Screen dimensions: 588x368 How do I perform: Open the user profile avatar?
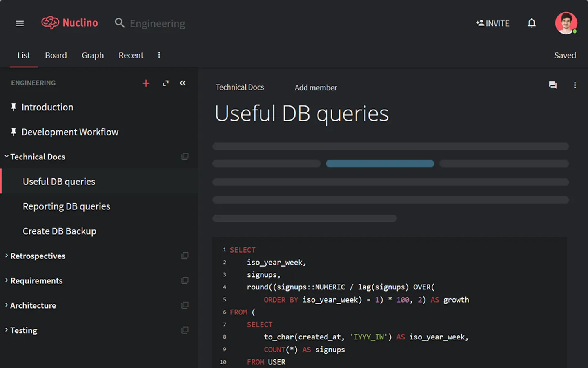coord(566,23)
